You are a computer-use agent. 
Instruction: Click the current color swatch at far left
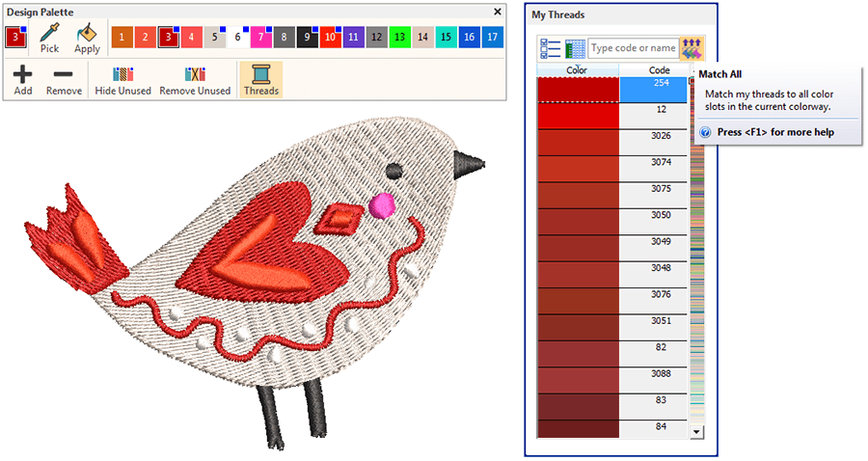tap(15, 37)
